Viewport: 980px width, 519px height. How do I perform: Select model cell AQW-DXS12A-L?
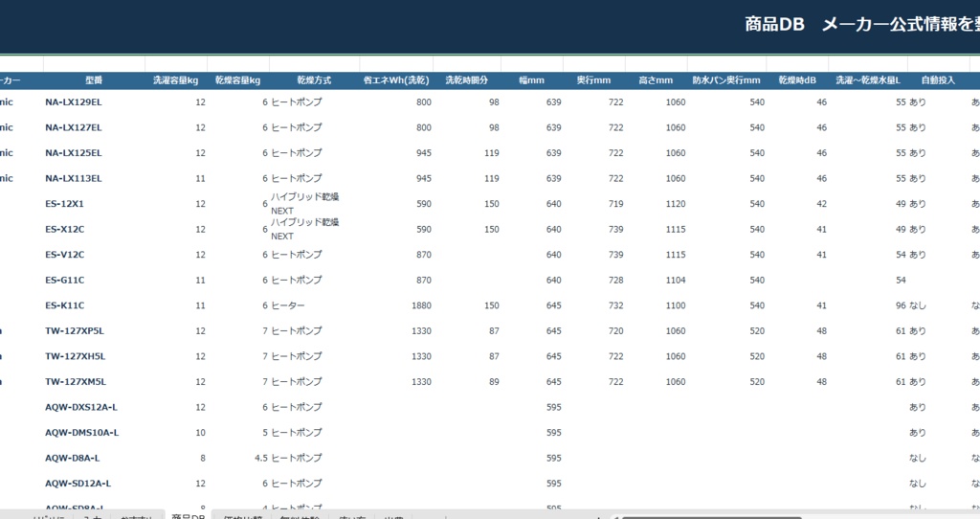[81, 407]
